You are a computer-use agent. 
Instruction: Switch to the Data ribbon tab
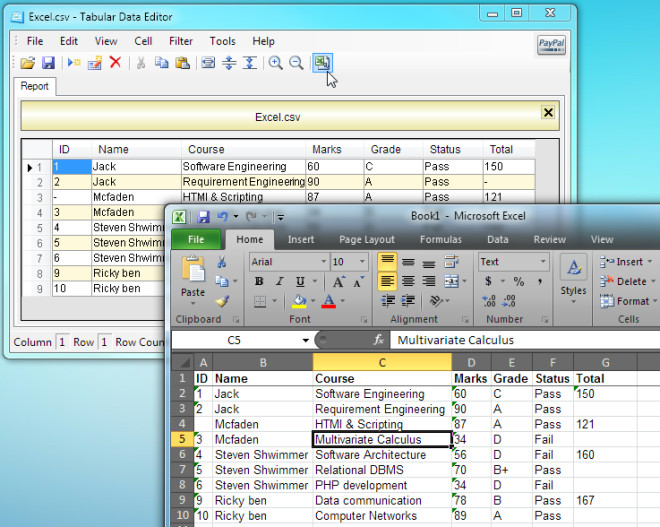pos(498,240)
